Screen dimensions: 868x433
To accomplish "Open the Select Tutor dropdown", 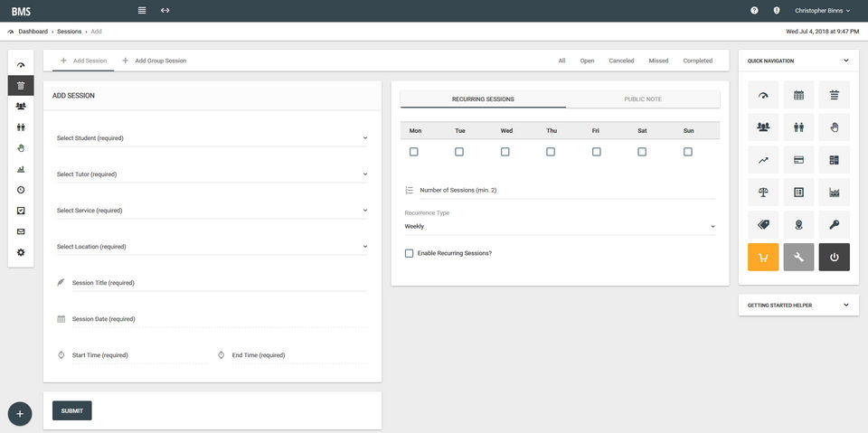I will click(212, 174).
